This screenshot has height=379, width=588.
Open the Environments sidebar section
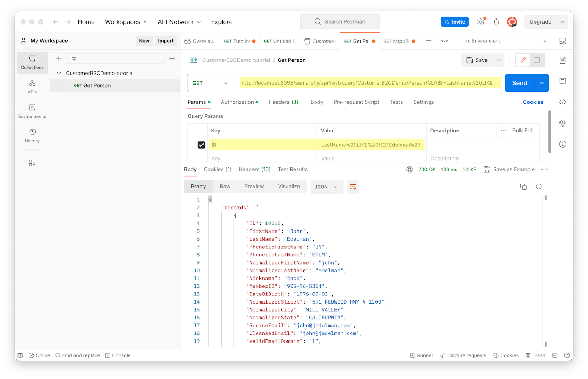point(32,111)
